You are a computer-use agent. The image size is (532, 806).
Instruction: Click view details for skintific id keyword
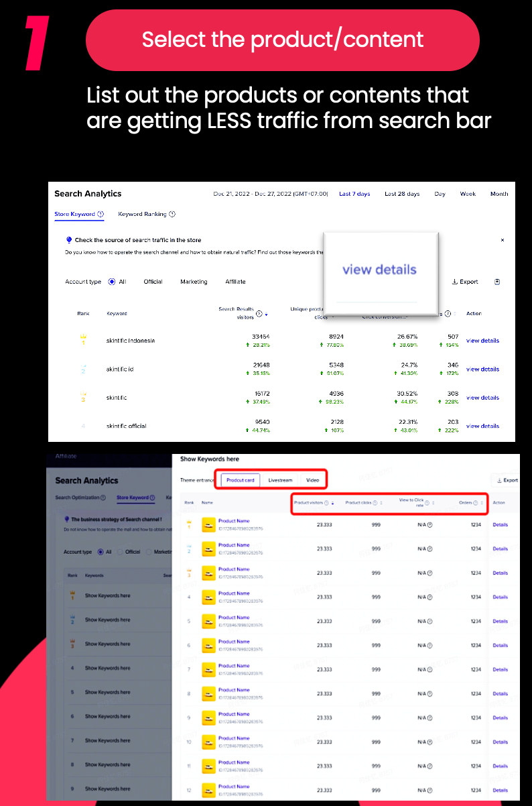point(482,369)
